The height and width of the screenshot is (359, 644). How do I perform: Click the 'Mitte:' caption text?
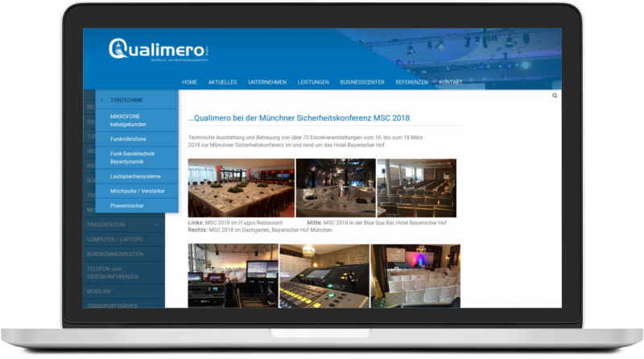pos(314,223)
